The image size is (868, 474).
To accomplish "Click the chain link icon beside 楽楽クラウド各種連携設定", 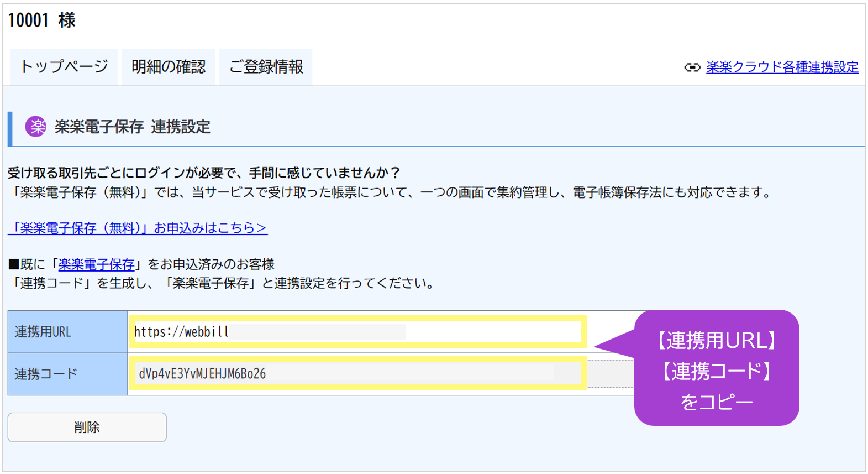I will pos(692,67).
